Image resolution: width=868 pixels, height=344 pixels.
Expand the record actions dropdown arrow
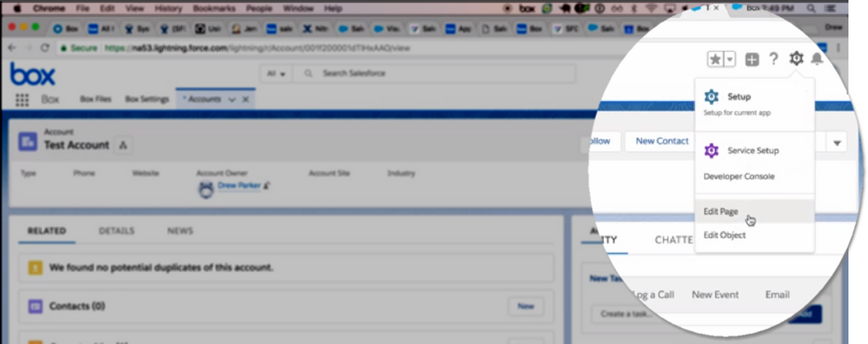837,143
